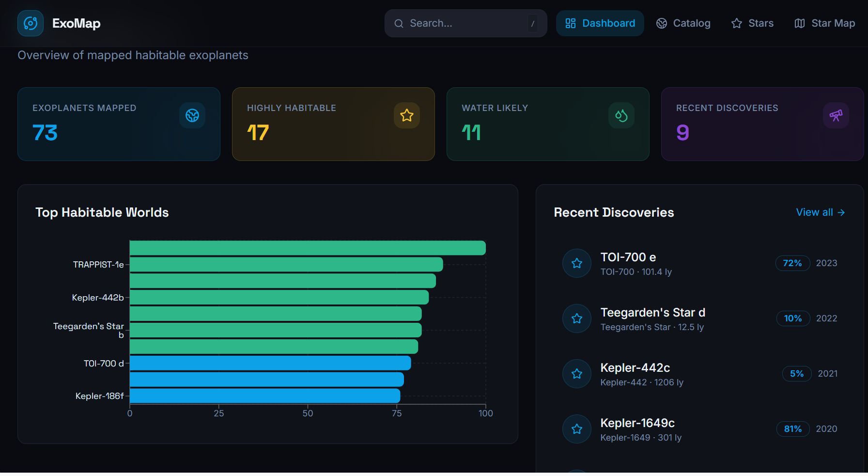Click the 10% habitability badge
The height and width of the screenshot is (476, 868).
[x=793, y=318]
